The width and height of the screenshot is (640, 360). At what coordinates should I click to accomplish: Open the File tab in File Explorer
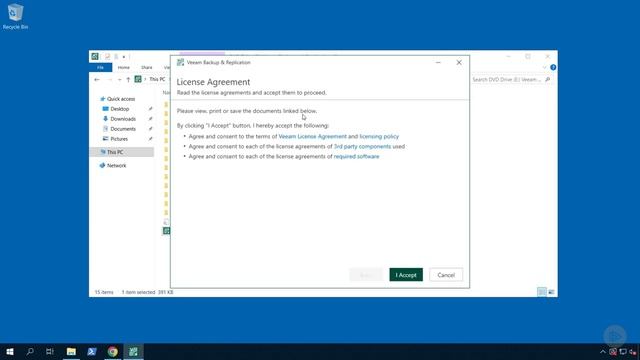coord(100,67)
